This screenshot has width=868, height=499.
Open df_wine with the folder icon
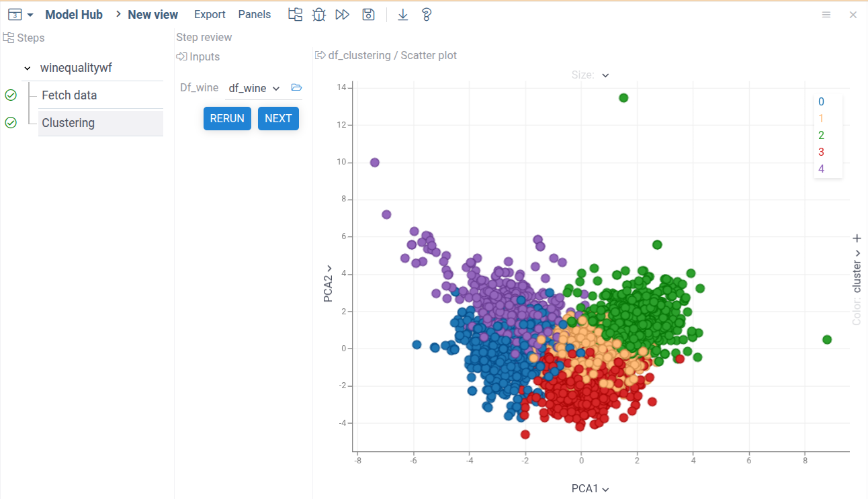click(296, 87)
